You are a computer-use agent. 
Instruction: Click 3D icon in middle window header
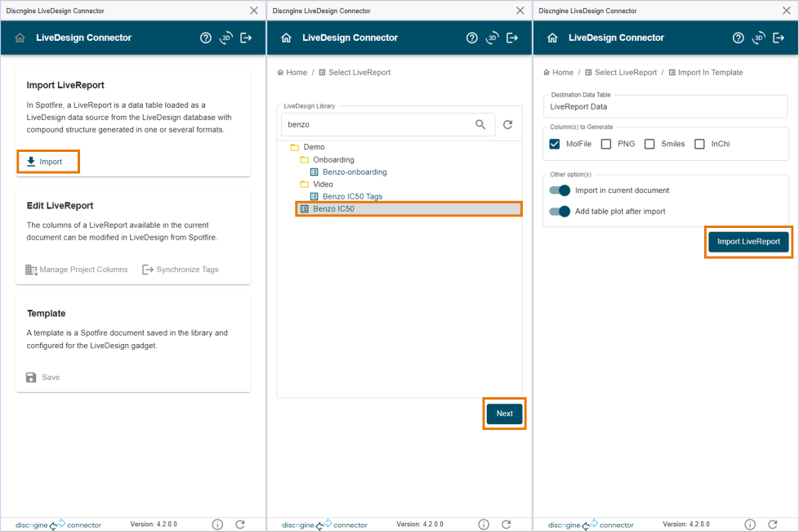coord(493,38)
